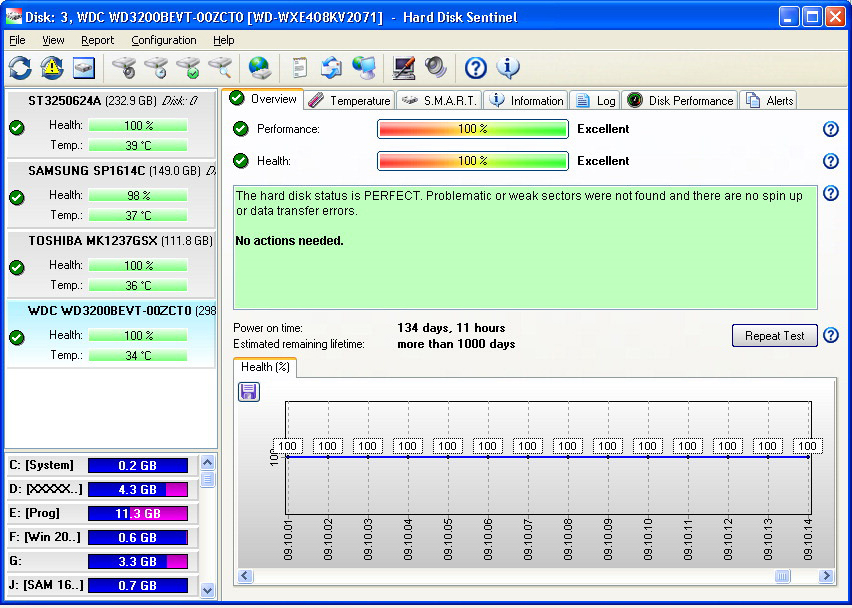Click the info bubble toolbar icon
852x608 pixels.
coord(508,68)
